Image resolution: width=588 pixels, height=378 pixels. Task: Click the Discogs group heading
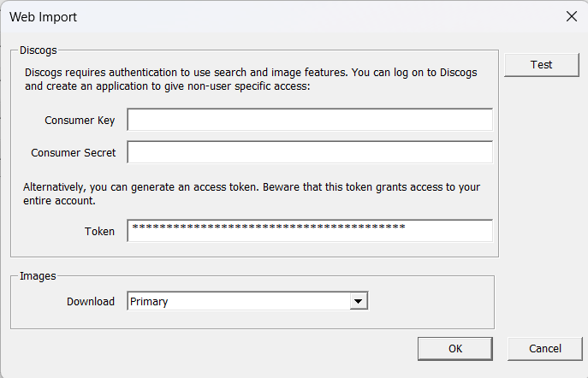coord(39,50)
